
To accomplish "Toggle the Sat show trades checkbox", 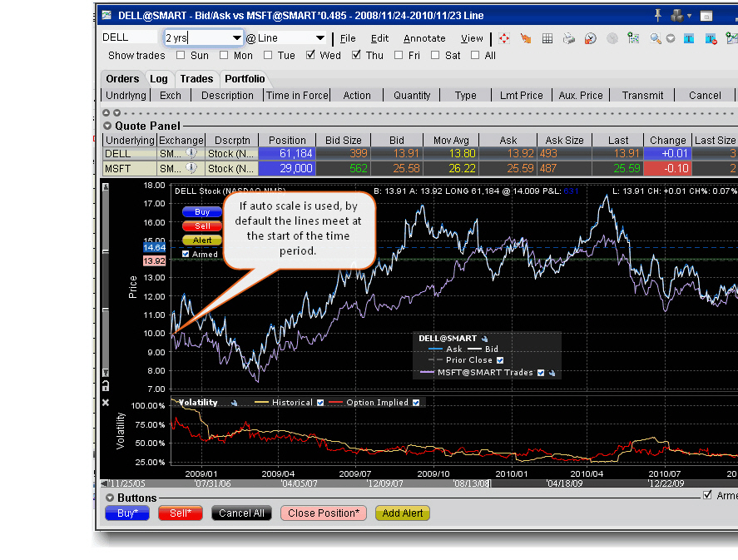I will (435, 55).
